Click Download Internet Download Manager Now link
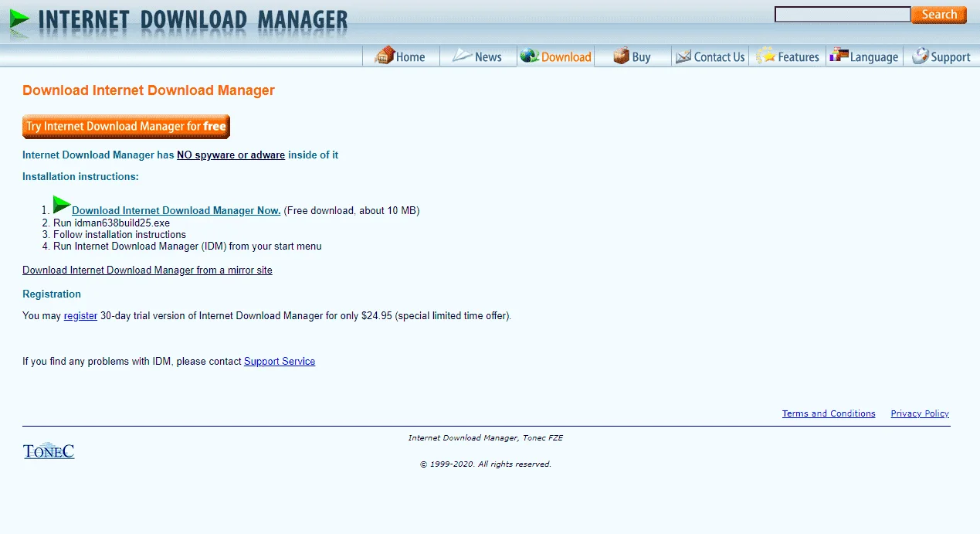980x534 pixels. tap(176, 210)
